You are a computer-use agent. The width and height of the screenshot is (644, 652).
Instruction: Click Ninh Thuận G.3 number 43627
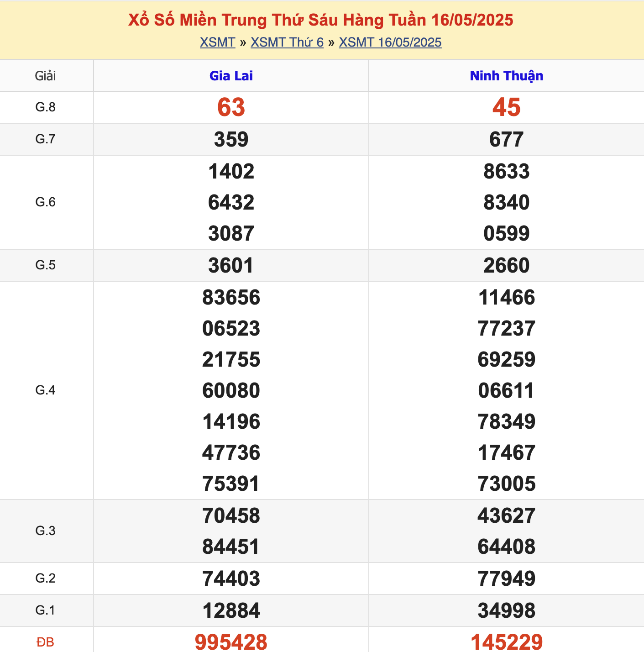click(507, 515)
